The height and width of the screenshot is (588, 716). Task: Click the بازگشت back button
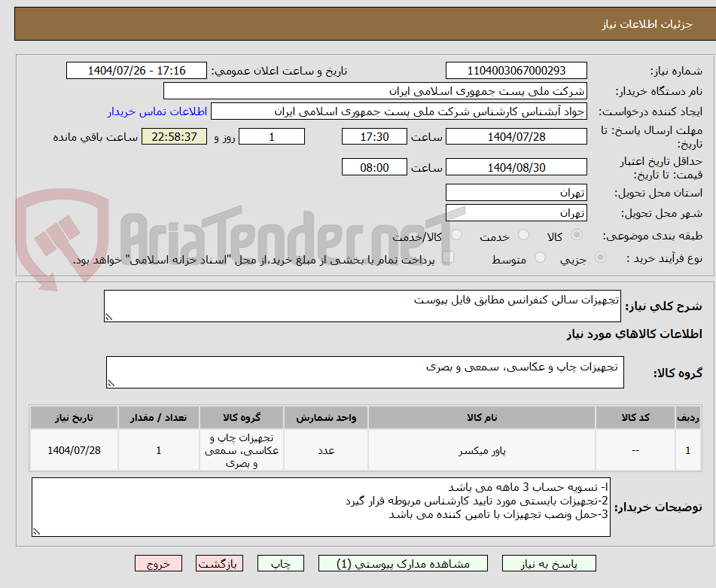(220, 562)
